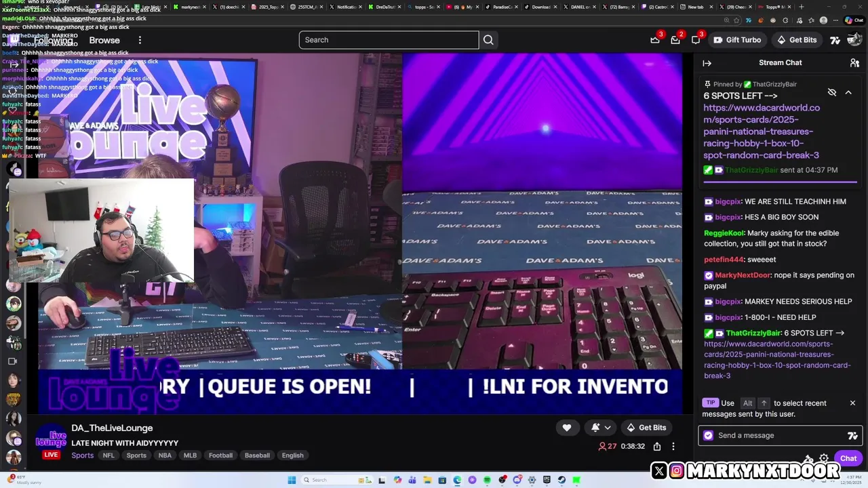This screenshot has width=868, height=488.
Task: Share the stream via share icon
Action: 656,447
